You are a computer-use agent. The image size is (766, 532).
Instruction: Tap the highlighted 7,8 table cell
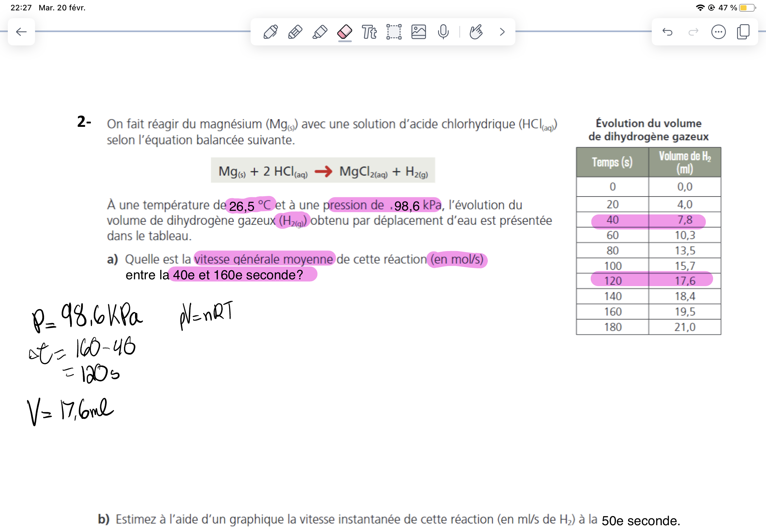(x=685, y=220)
